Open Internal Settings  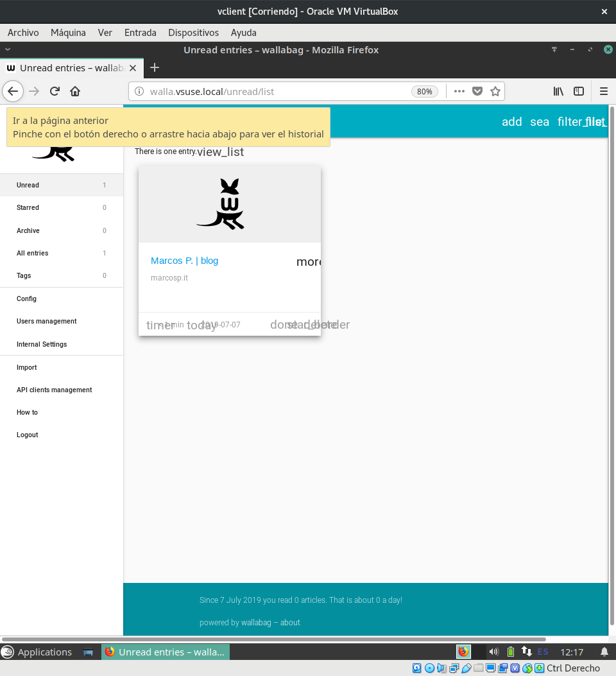[x=62, y=344]
